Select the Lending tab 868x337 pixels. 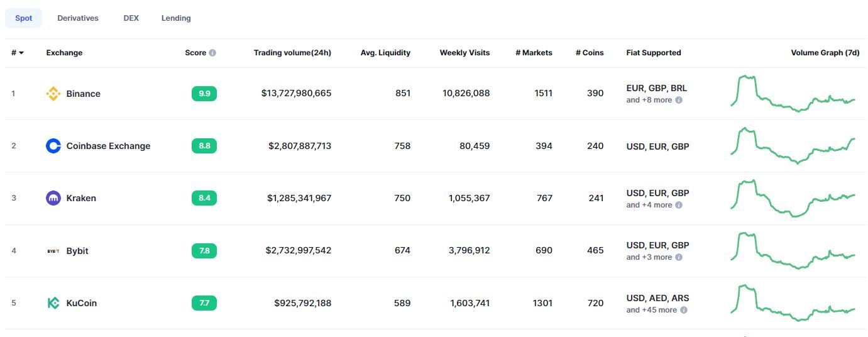coord(176,18)
